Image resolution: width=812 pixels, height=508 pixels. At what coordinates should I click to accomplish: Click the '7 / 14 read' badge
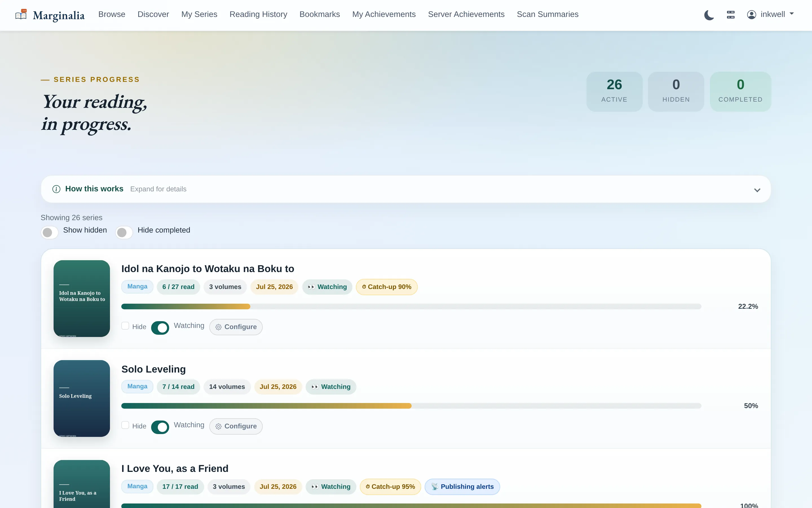coord(178,387)
